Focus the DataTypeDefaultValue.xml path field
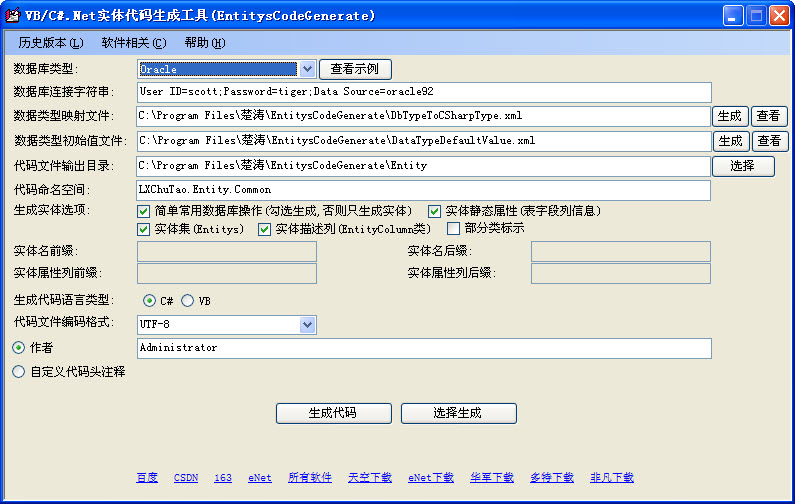 423,141
